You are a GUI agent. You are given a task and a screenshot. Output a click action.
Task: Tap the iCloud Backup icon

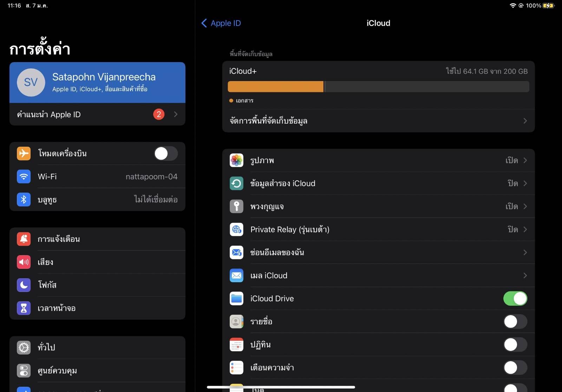pos(236,183)
